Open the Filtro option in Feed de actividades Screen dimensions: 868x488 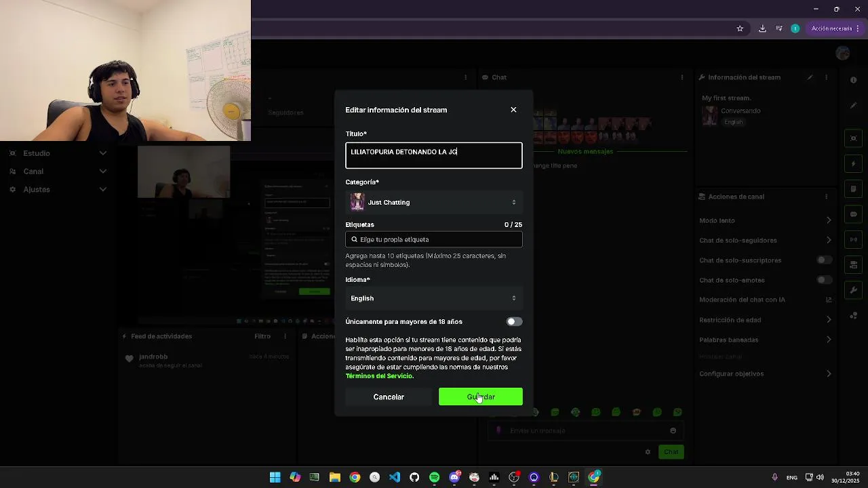(262, 336)
